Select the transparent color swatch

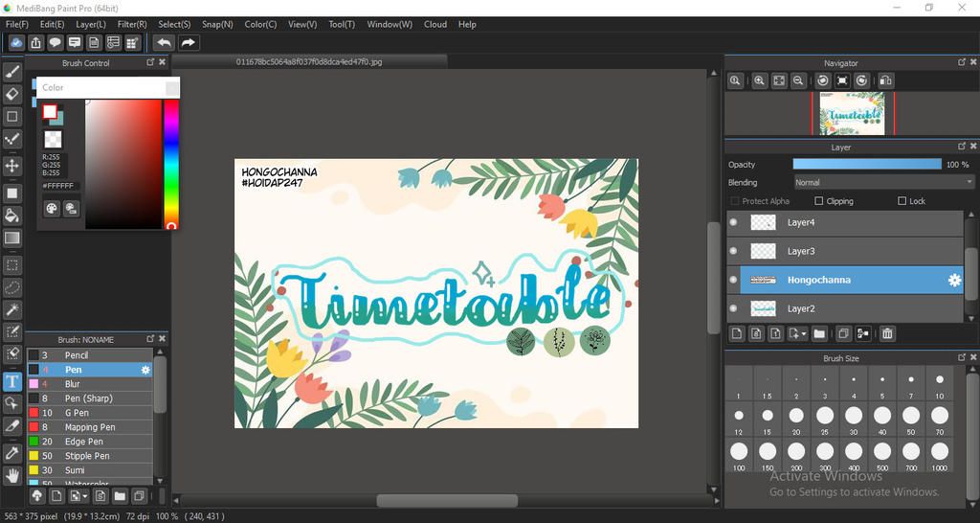[54, 140]
